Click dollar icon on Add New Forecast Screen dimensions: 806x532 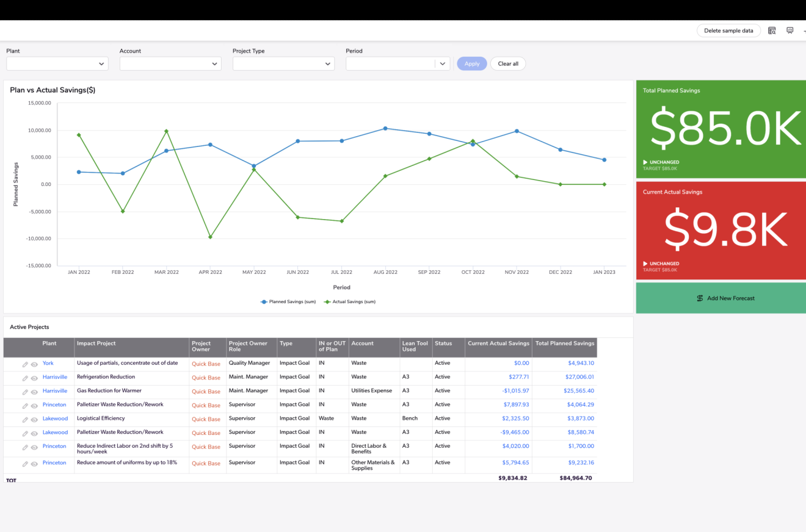coord(700,298)
